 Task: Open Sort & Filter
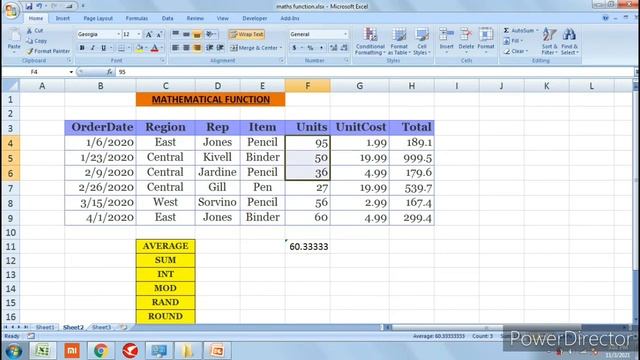(549, 41)
